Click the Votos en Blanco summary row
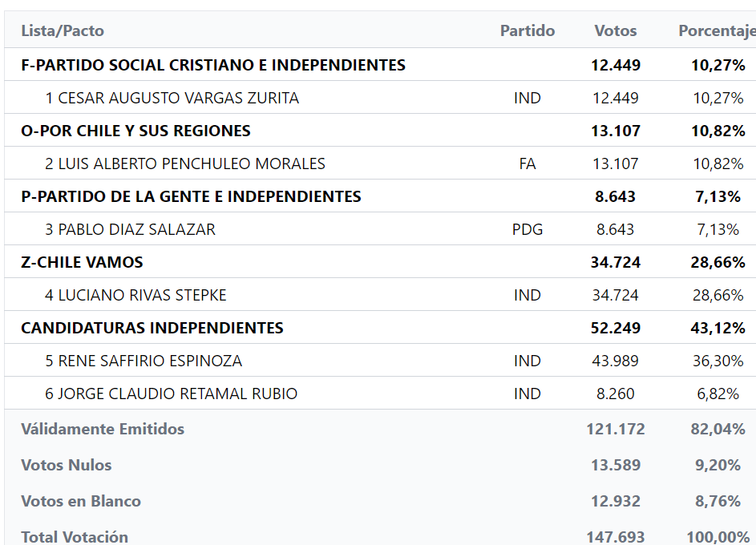Image resolution: width=756 pixels, height=545 pixels. point(81,501)
